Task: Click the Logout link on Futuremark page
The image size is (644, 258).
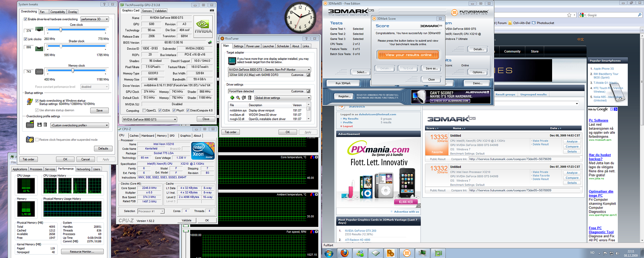Action: [x=347, y=126]
